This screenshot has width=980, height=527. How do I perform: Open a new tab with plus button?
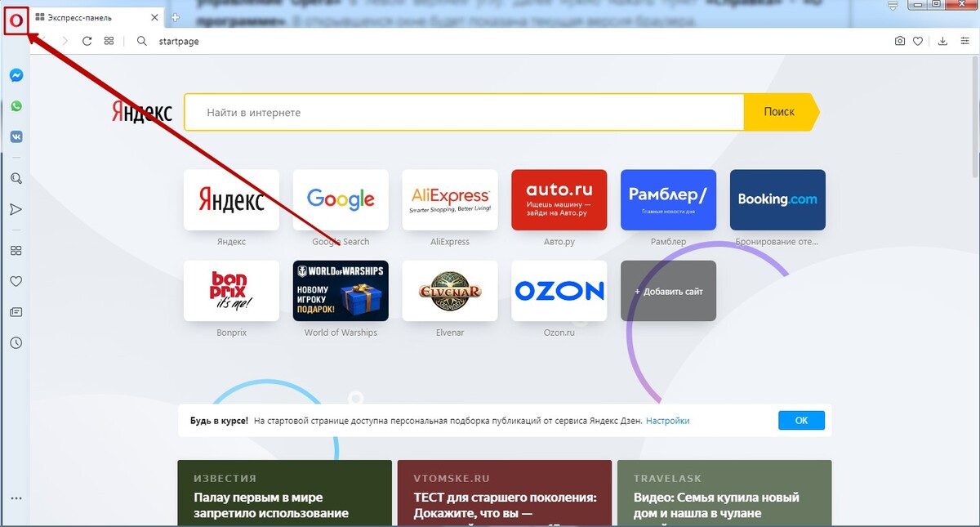(175, 17)
